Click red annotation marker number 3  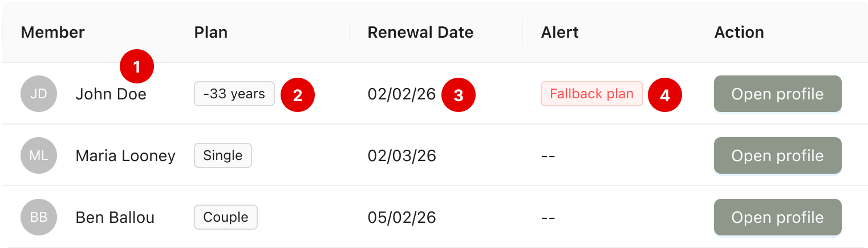[x=459, y=95]
